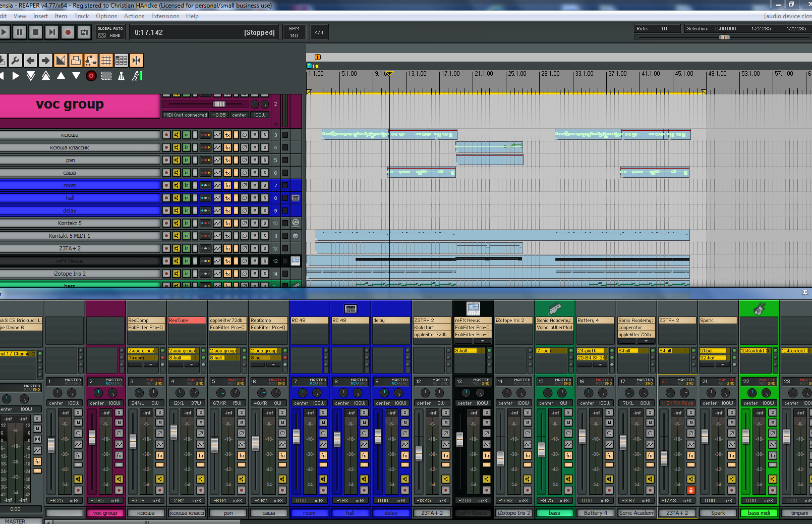812x524 pixels.
Task: Click the redo right-arrow toolbar icon
Action: tap(45, 61)
